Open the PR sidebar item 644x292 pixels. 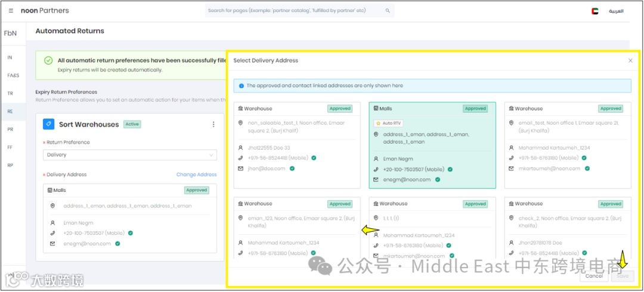point(10,129)
